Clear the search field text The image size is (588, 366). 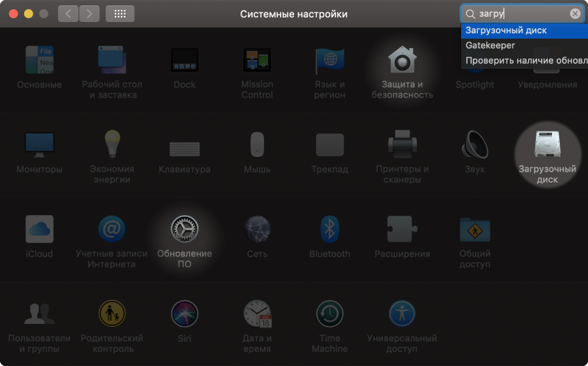click(x=575, y=14)
